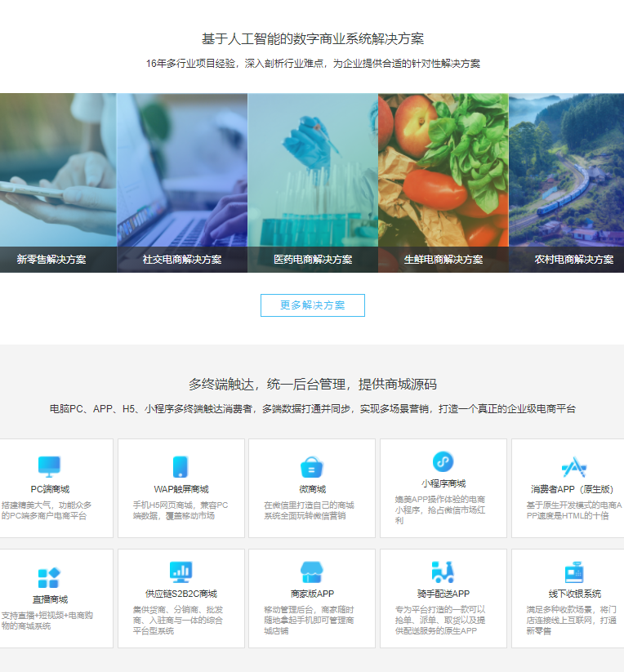The height and width of the screenshot is (672, 624).
Task: Open the 骑手配送APP title text
Action: [443, 594]
